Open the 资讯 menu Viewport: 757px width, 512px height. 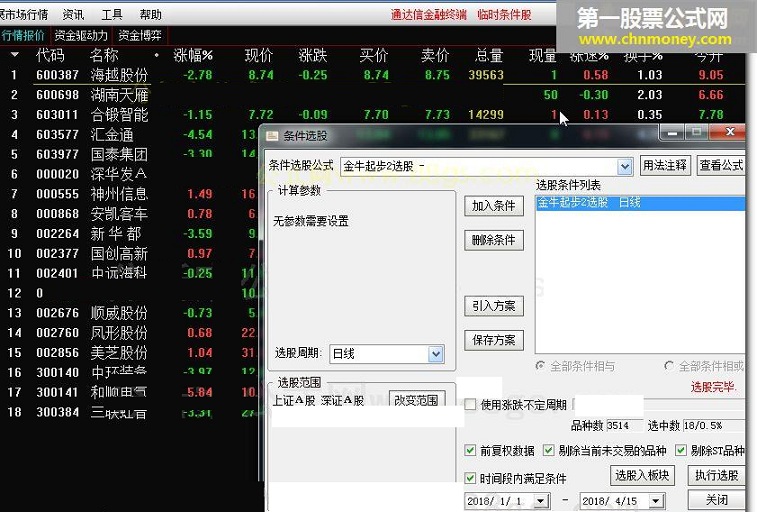73,15
